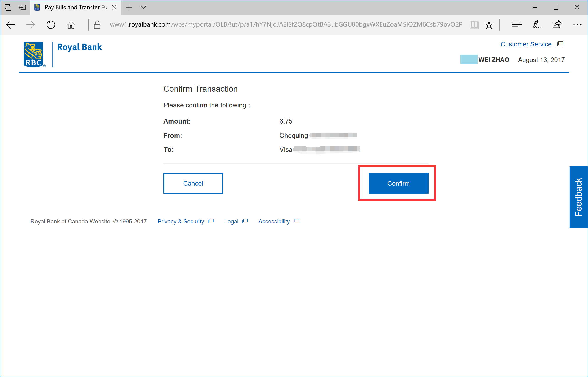Click the Royal Bank title text
The width and height of the screenshot is (588, 377).
[x=79, y=47]
